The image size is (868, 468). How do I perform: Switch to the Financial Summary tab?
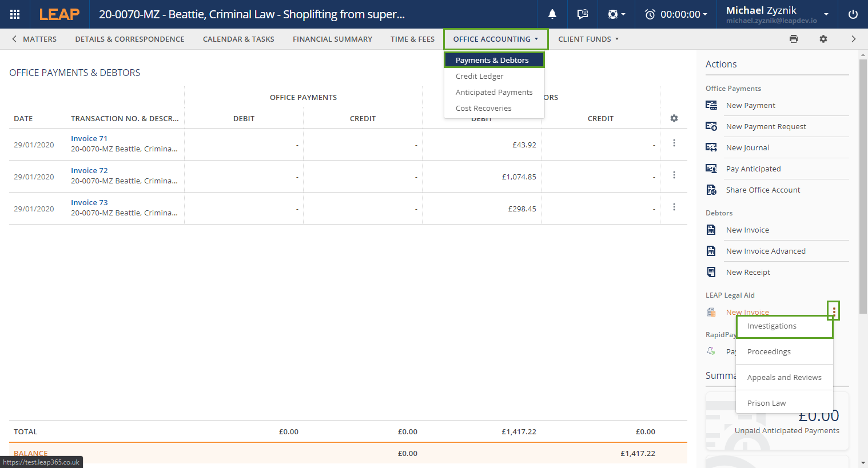(x=332, y=39)
